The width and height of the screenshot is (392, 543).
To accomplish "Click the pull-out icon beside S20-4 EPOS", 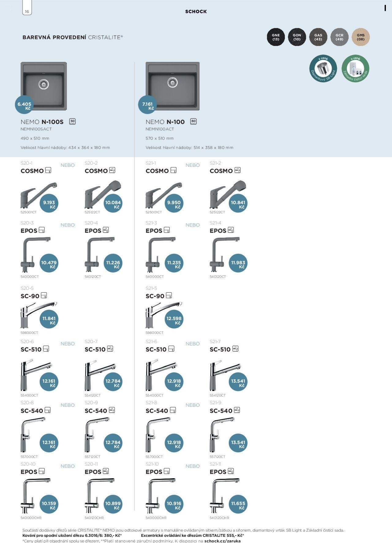I will (x=106, y=230).
